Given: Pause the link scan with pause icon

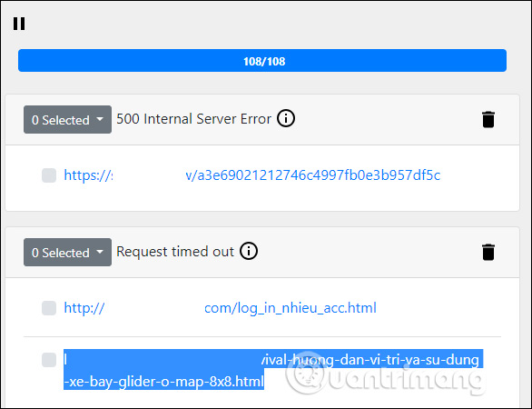Looking at the screenshot, I should [19, 24].
